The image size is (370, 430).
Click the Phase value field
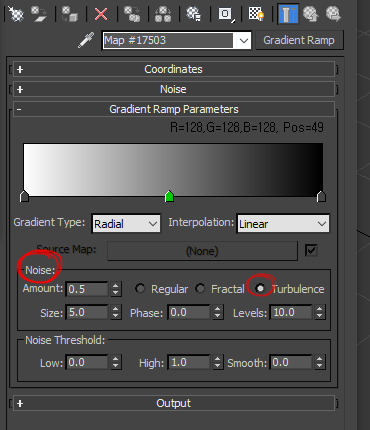(189, 312)
